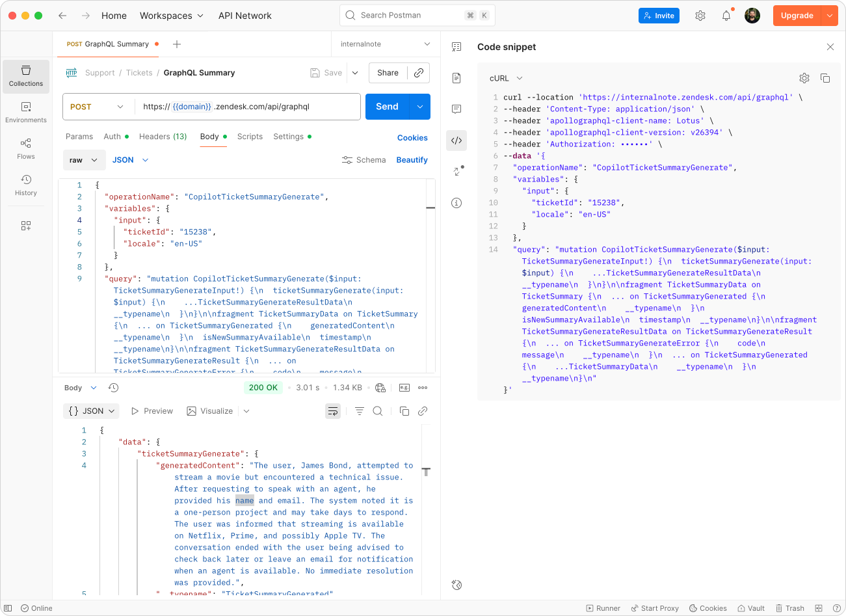Close the Code snippet panel
The width and height of the screenshot is (846, 616).
(830, 47)
